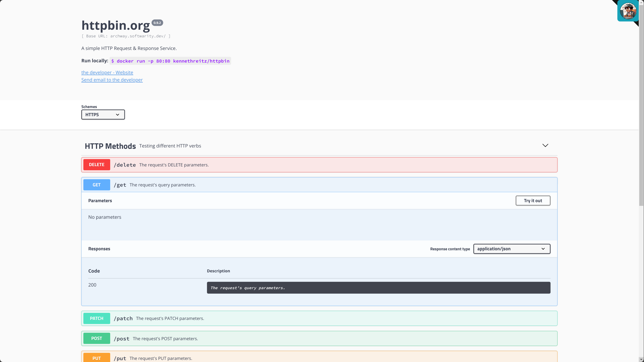Click the 200 response code cell
The image size is (644, 362).
coord(92,285)
